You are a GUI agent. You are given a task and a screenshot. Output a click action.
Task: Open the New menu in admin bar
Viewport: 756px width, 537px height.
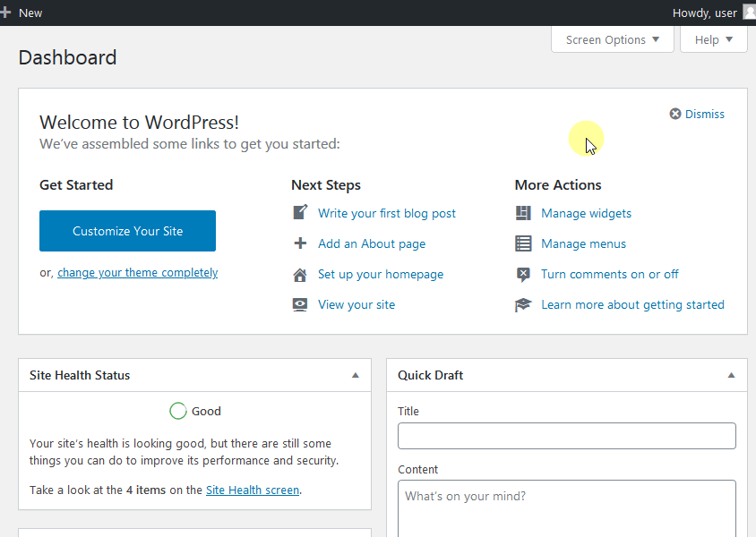point(23,13)
